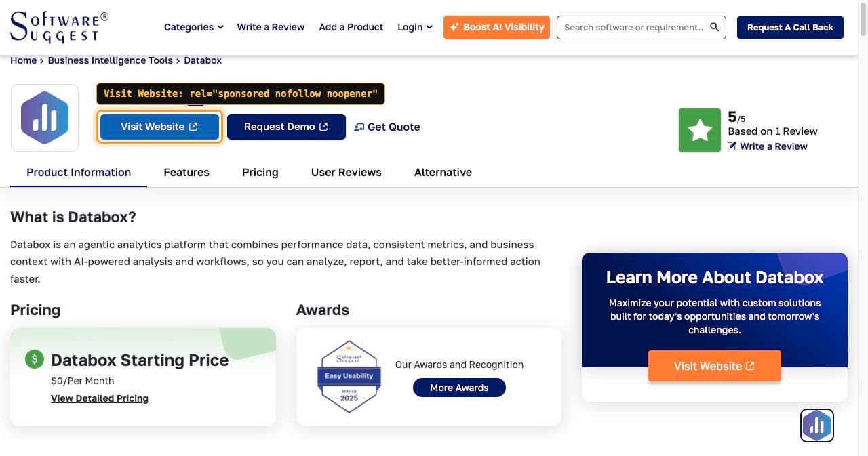Click the Get Quote link

coord(387,127)
